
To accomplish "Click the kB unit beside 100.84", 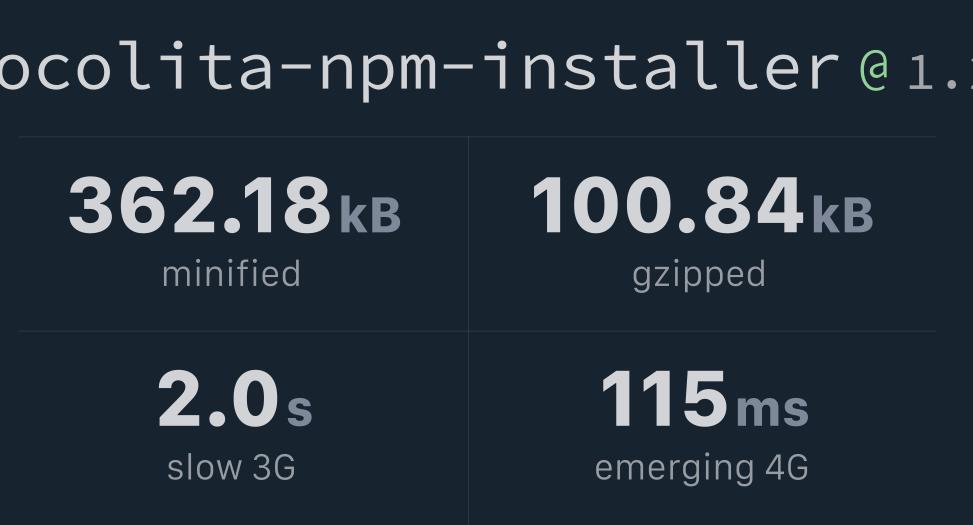I will point(842,214).
